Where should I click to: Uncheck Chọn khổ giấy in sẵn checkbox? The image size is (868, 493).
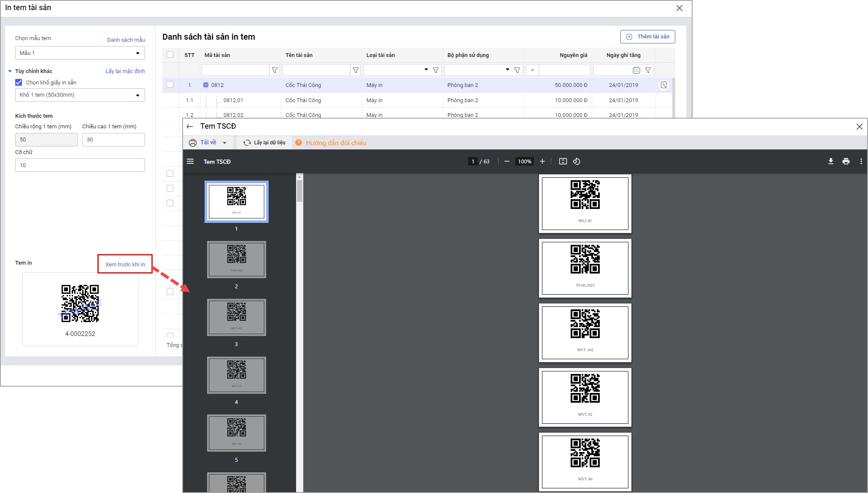19,82
